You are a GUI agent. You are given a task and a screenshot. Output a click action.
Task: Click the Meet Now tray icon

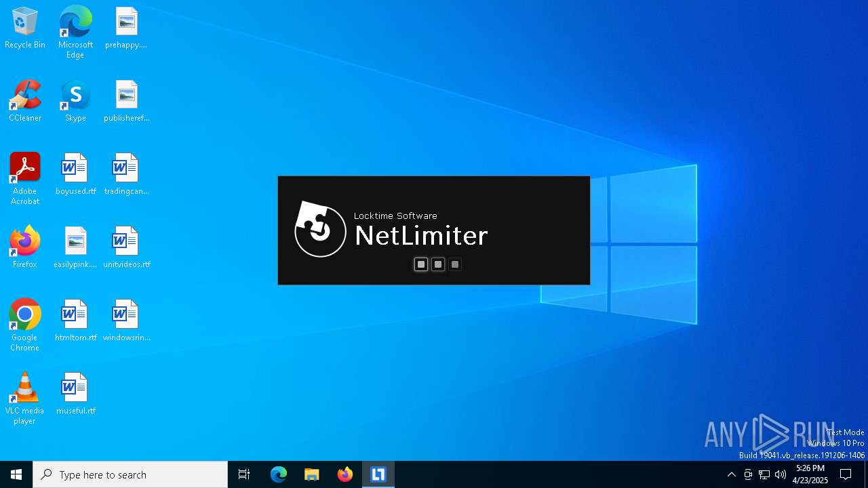coord(748,474)
